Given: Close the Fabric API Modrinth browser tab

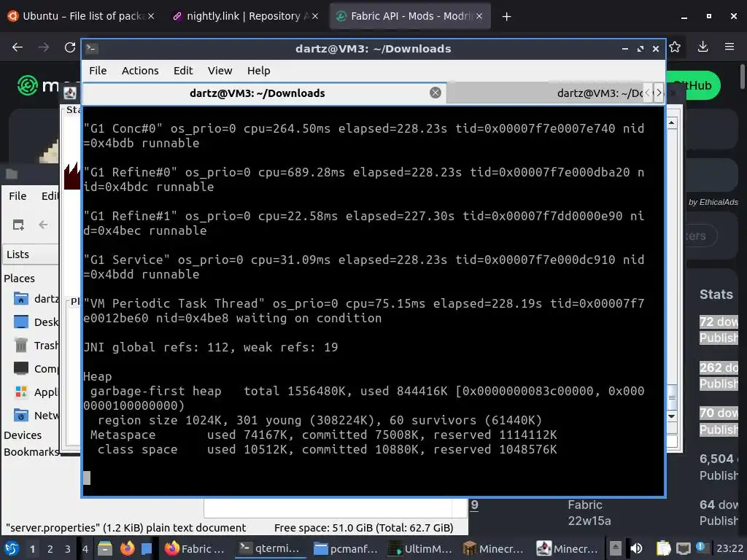Looking at the screenshot, I should (479, 16).
